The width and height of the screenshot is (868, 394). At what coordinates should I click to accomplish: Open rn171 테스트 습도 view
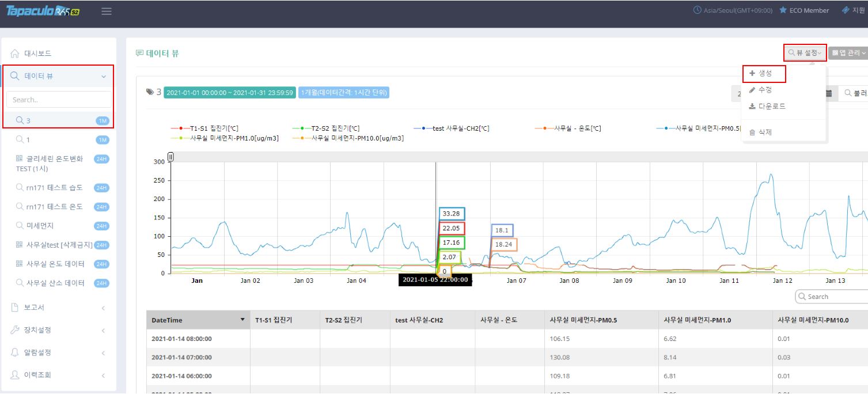tap(59, 188)
